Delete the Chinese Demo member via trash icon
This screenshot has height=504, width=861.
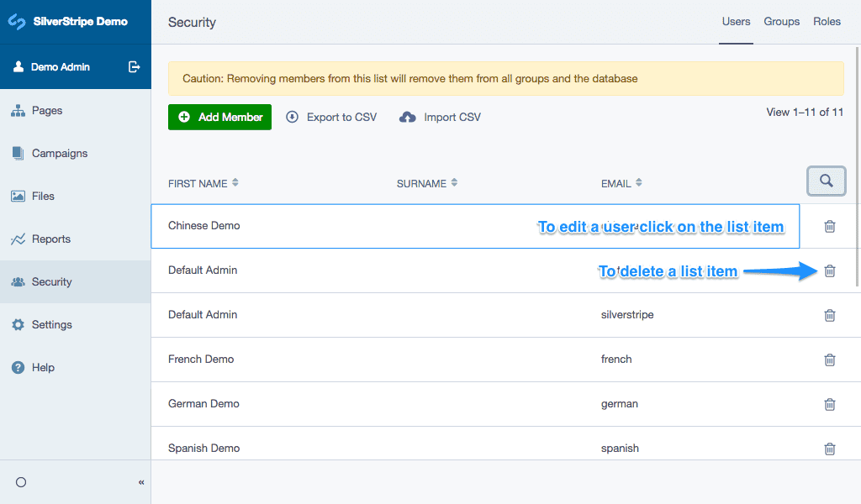click(x=829, y=226)
